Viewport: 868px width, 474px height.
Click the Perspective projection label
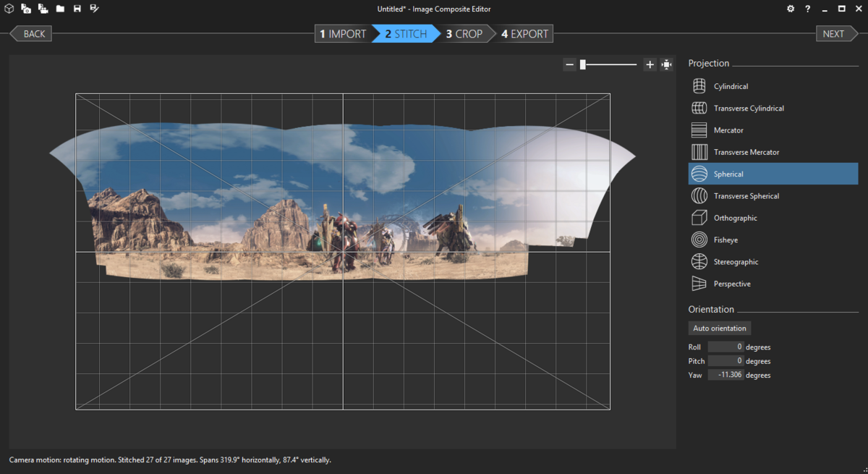coord(732,284)
